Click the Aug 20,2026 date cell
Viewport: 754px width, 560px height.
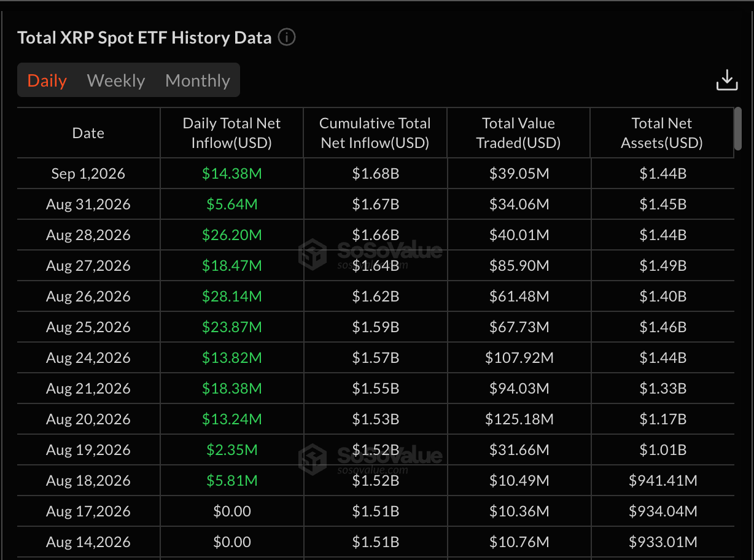click(x=88, y=419)
